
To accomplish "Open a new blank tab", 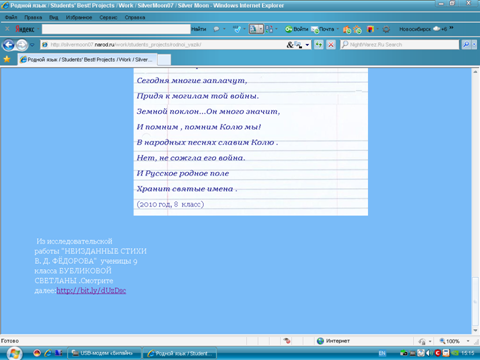I will (x=164, y=60).
